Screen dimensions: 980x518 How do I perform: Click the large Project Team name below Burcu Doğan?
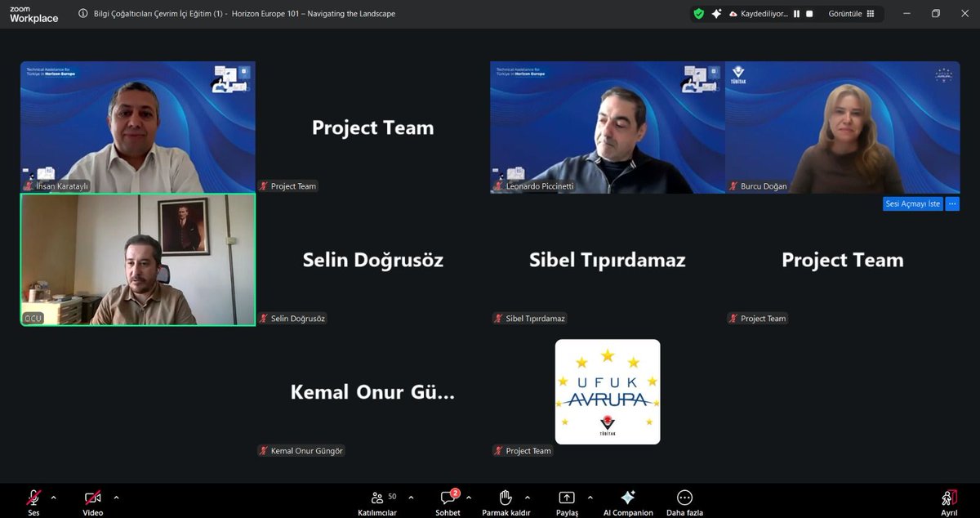coord(843,260)
